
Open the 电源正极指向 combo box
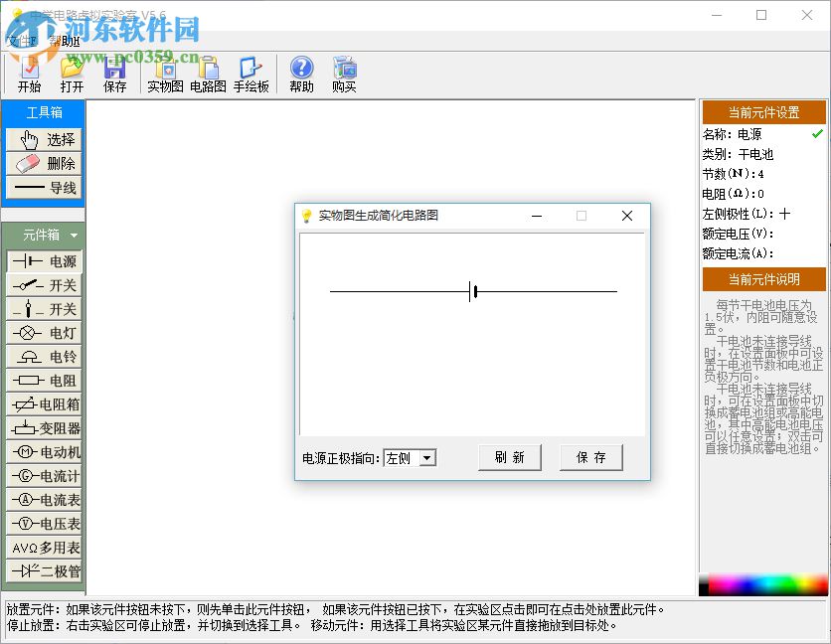click(x=410, y=458)
